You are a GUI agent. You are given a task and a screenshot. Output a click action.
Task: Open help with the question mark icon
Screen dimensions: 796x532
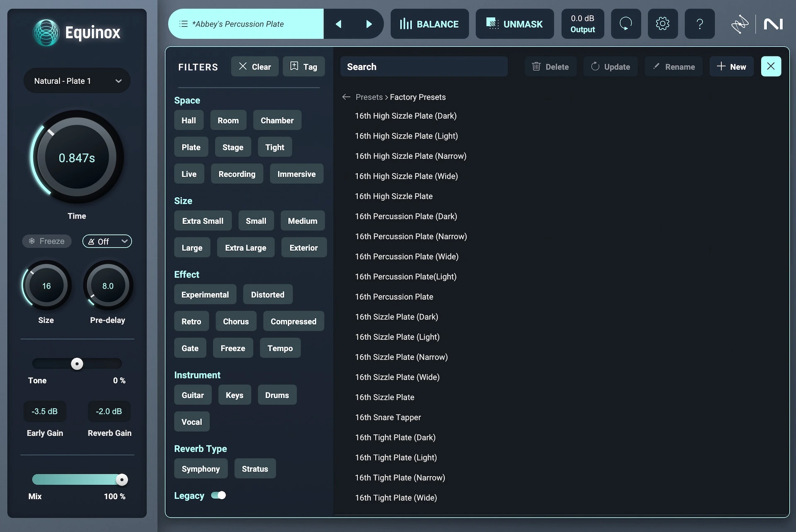click(699, 24)
